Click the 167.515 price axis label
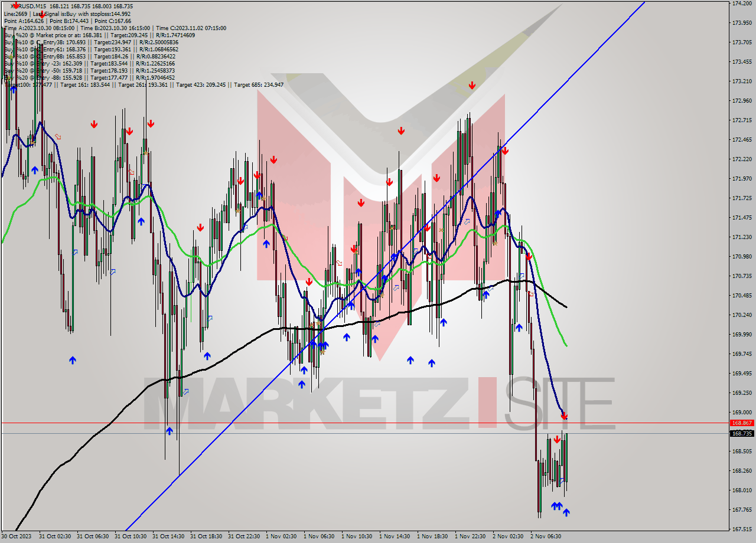 742,529
